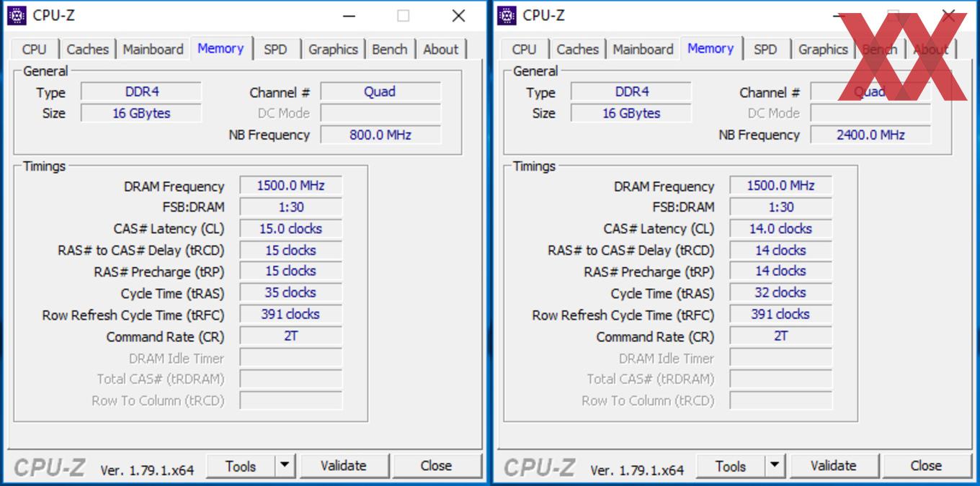Minimize the left CPU-Z window
Viewport: 980px width, 486px height.
[x=349, y=16]
